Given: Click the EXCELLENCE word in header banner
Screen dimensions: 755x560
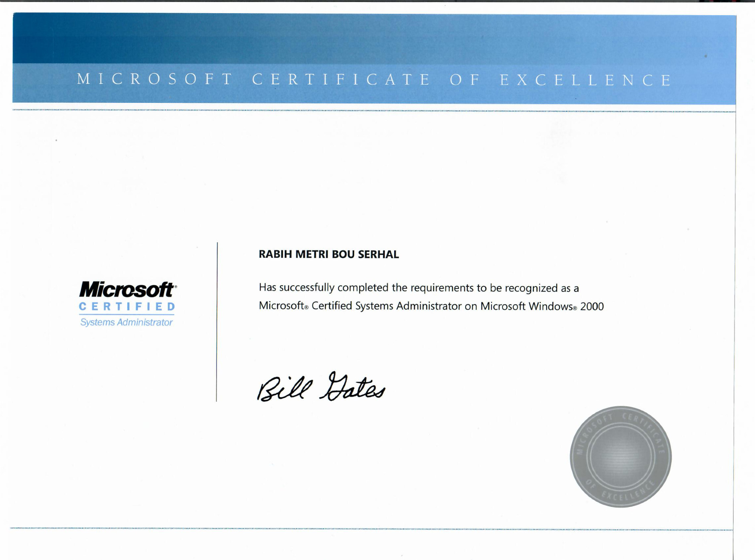Looking at the screenshot, I should click(586, 80).
